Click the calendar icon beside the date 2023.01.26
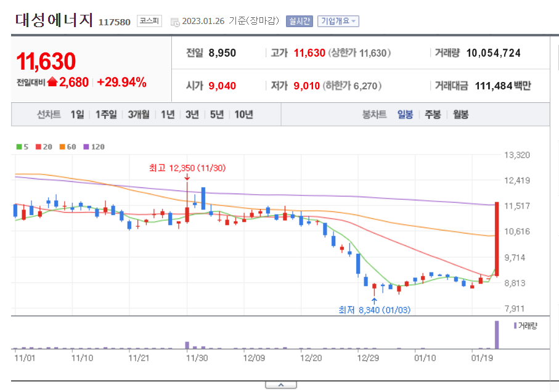This screenshot has width=559, height=392. pos(174,22)
